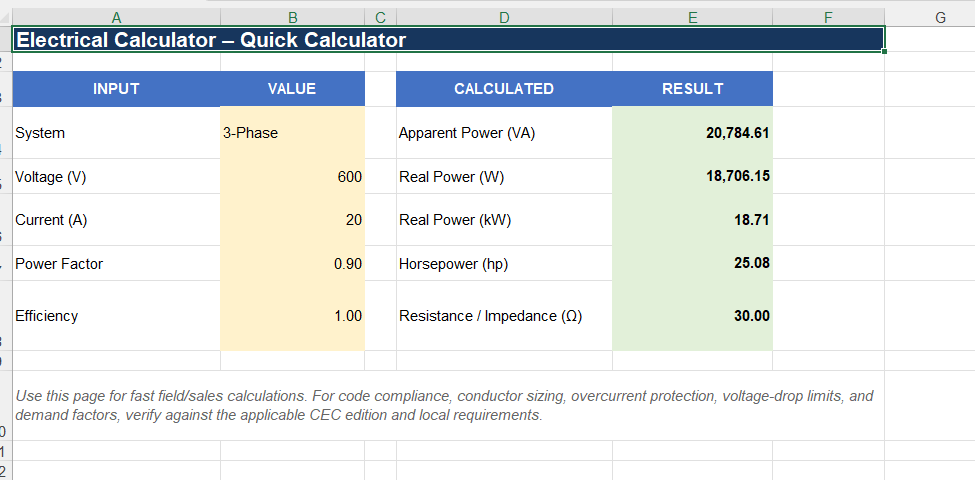Select the Real Power kW result 18.71

click(692, 219)
